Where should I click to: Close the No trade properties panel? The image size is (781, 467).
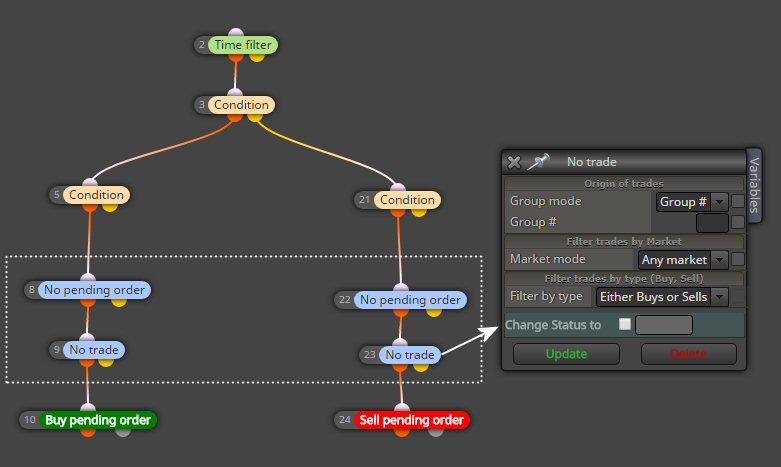[x=514, y=162]
